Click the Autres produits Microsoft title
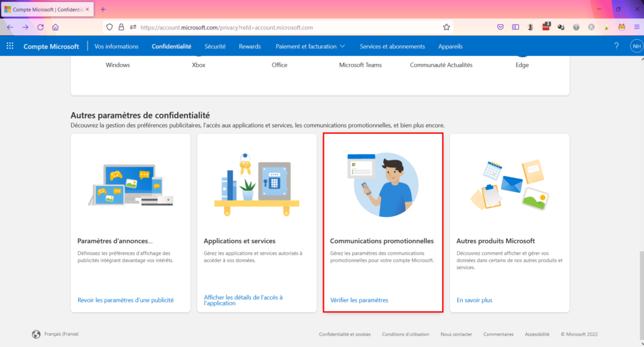The height and width of the screenshot is (347, 644). [x=496, y=241]
